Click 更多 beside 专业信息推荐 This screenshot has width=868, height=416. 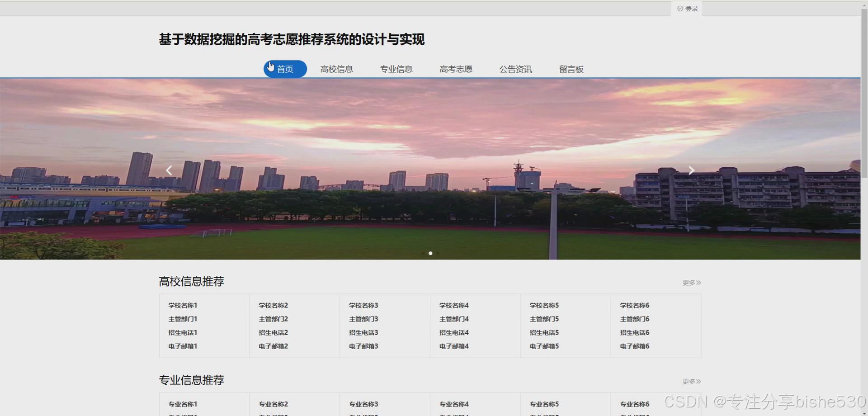(692, 382)
